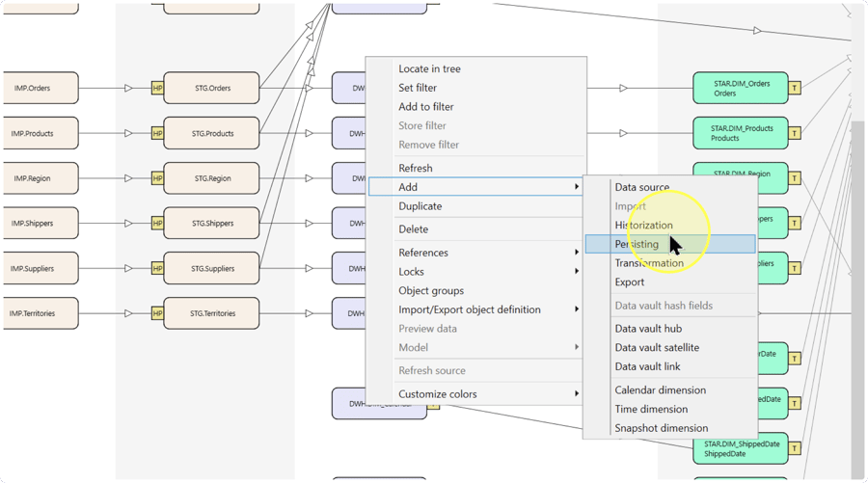Click the T badge on STAR.DIM_ShippedDate
Screen dimensions: 868x483
(x=795, y=448)
